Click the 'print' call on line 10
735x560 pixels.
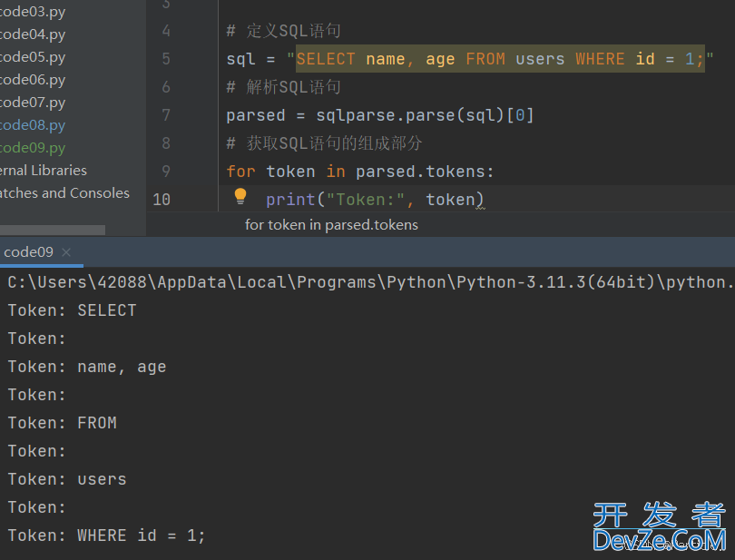pyautogui.click(x=290, y=200)
